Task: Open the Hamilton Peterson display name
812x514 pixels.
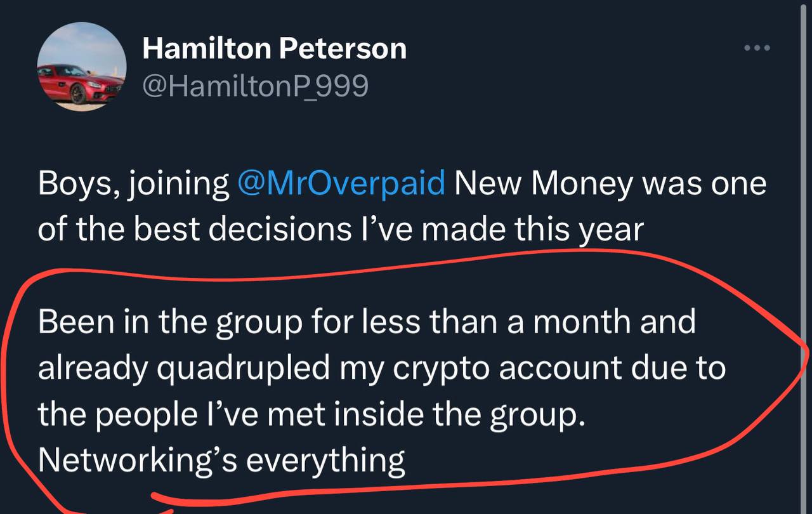Action: (274, 49)
